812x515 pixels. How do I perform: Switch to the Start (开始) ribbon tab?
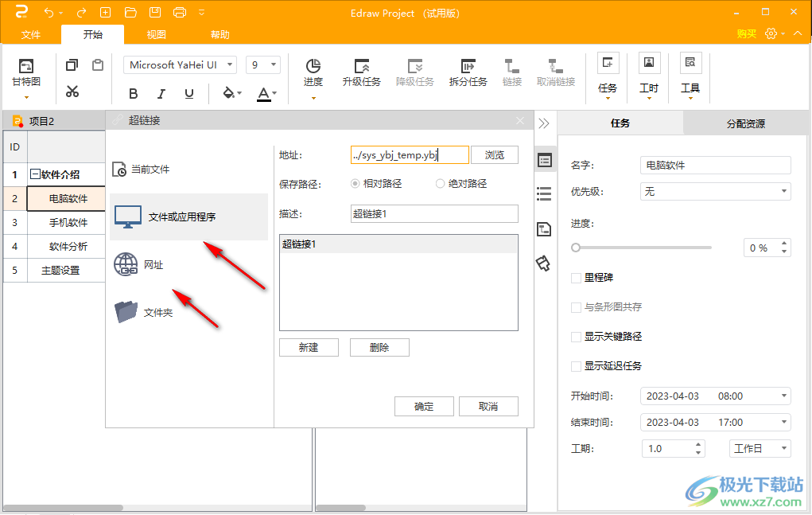(x=93, y=35)
